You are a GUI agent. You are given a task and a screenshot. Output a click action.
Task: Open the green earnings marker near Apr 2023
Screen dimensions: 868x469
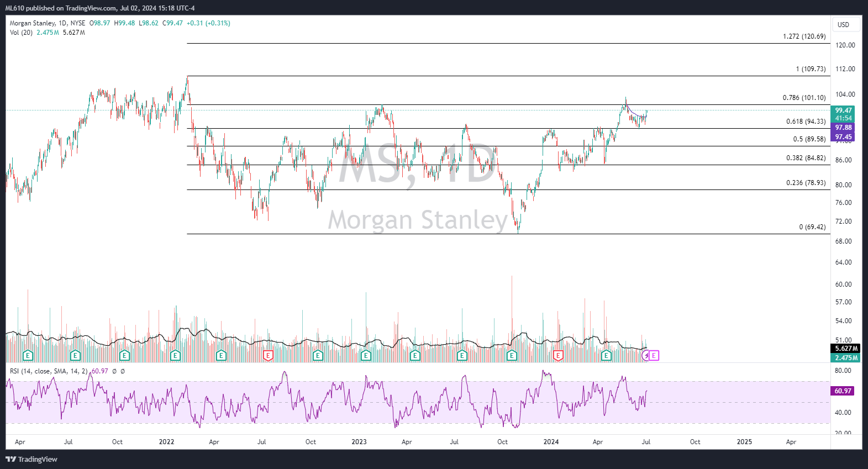414,355
